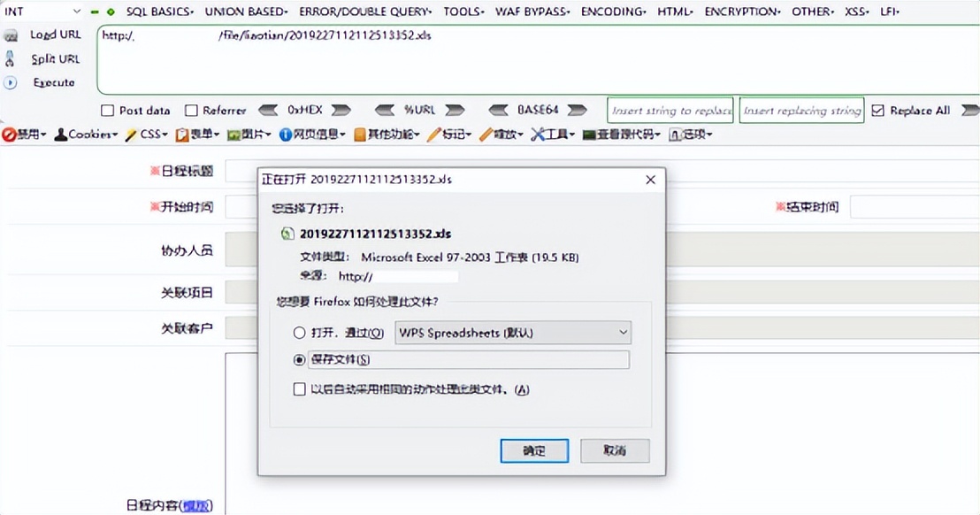
Task: Click the 确定 OK button
Action: [534, 450]
